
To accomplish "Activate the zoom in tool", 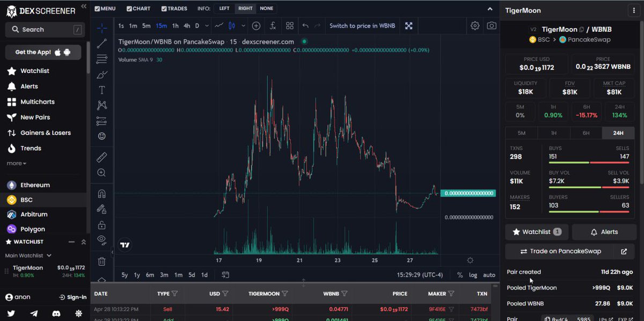I will [101, 173].
